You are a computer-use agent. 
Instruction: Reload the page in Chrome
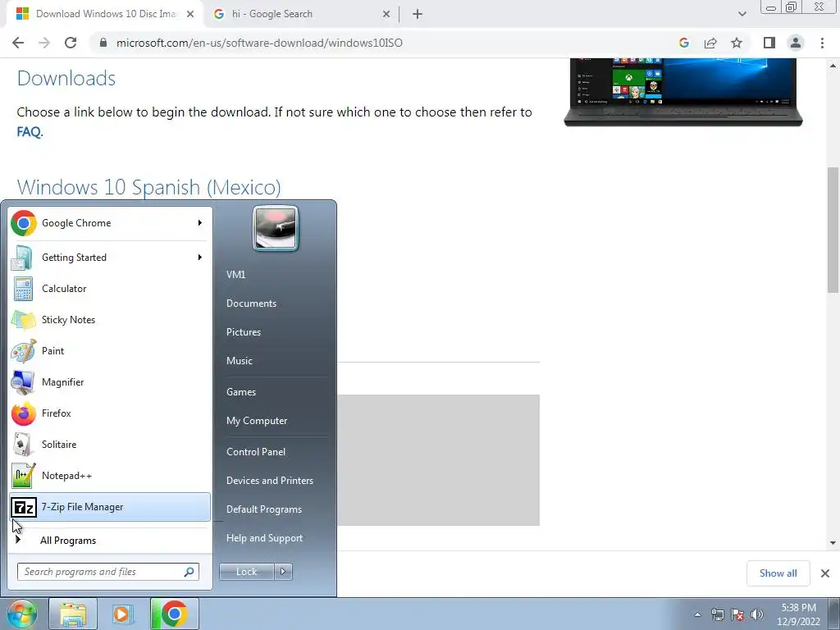tap(71, 43)
